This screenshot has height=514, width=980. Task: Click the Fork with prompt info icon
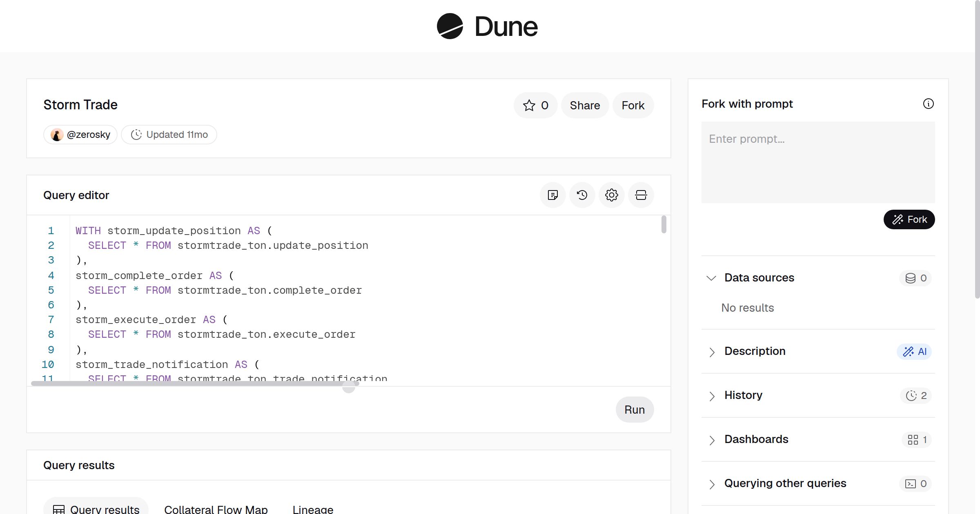[928, 104]
